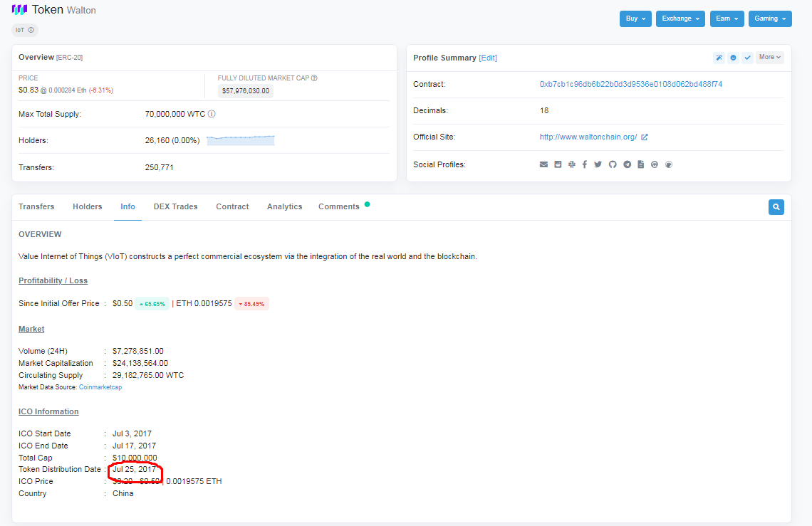Visit the http://www.waltonchain.org/ link

click(588, 137)
